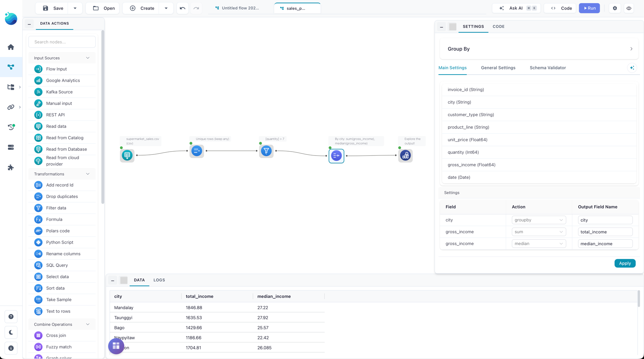The height and width of the screenshot is (359, 644).
Task: Open the sum action dropdown
Action: 539,232
